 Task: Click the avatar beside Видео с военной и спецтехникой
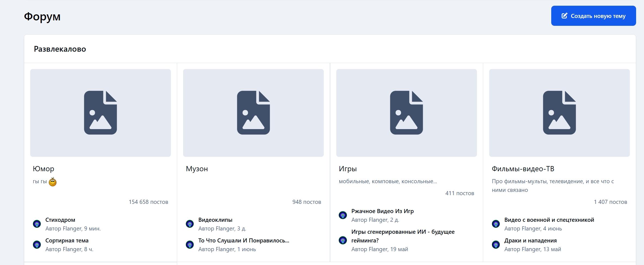tap(496, 224)
